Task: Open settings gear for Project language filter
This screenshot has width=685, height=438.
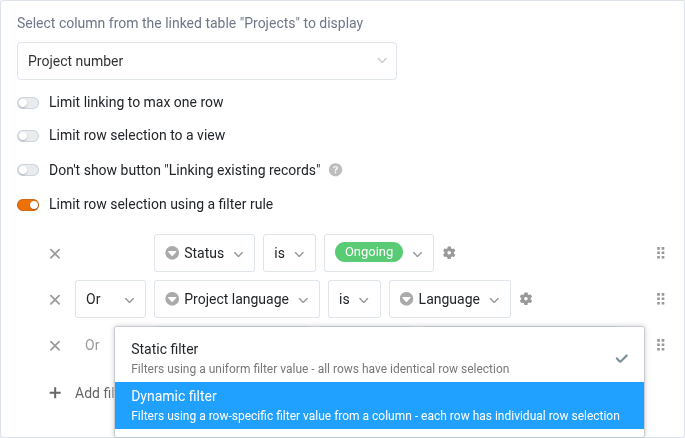Action: (526, 299)
